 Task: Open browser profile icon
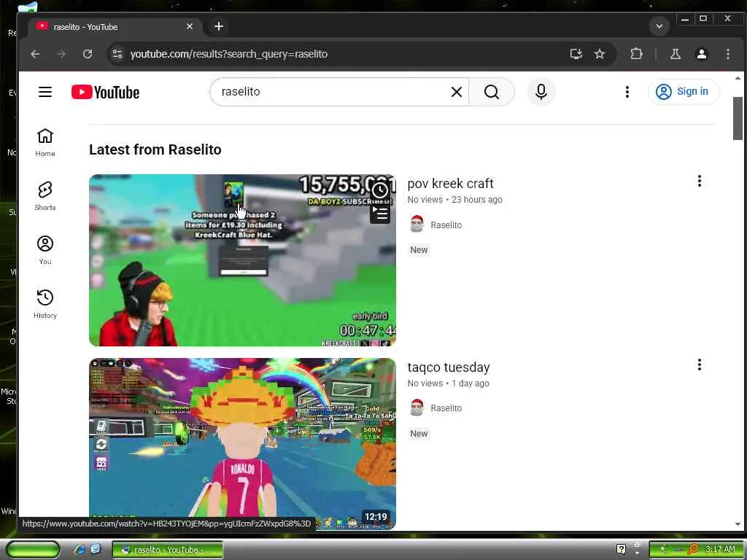[x=701, y=54]
